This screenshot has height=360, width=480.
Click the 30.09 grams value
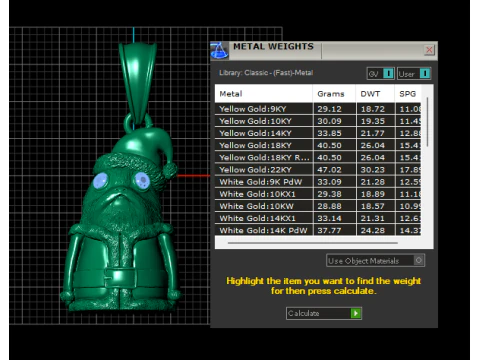(329, 121)
